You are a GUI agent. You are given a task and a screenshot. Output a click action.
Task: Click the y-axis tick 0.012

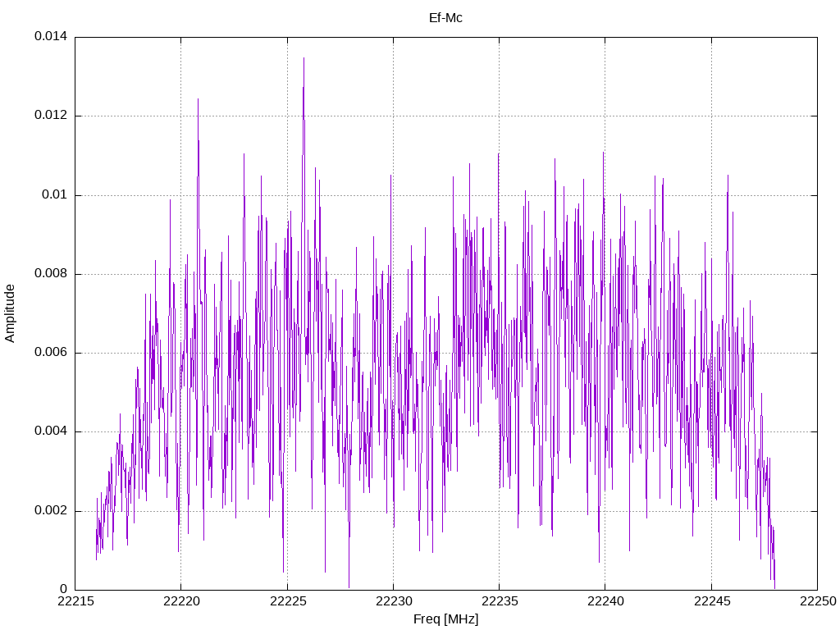pyautogui.click(x=51, y=115)
